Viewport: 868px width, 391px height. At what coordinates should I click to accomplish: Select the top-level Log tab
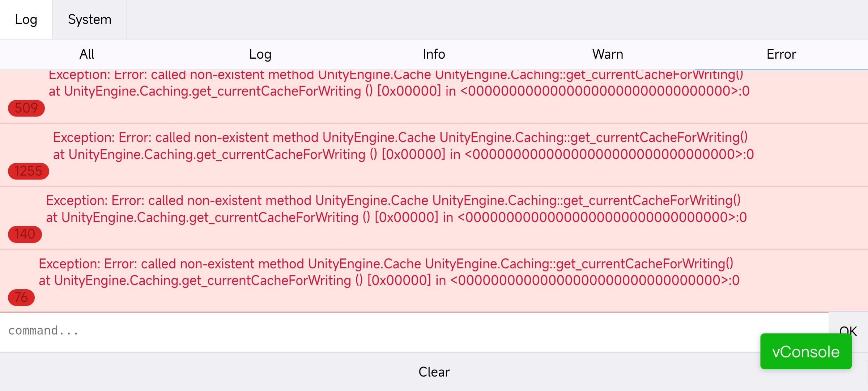pyautogui.click(x=26, y=20)
